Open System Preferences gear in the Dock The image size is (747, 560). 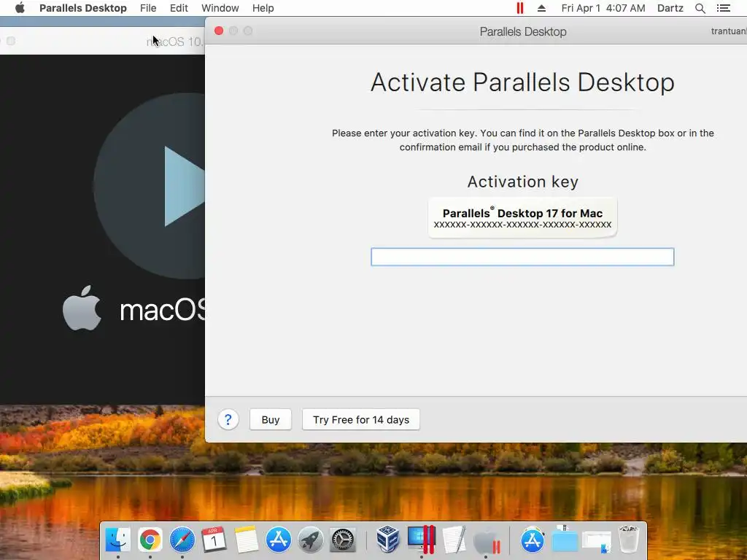pos(343,540)
